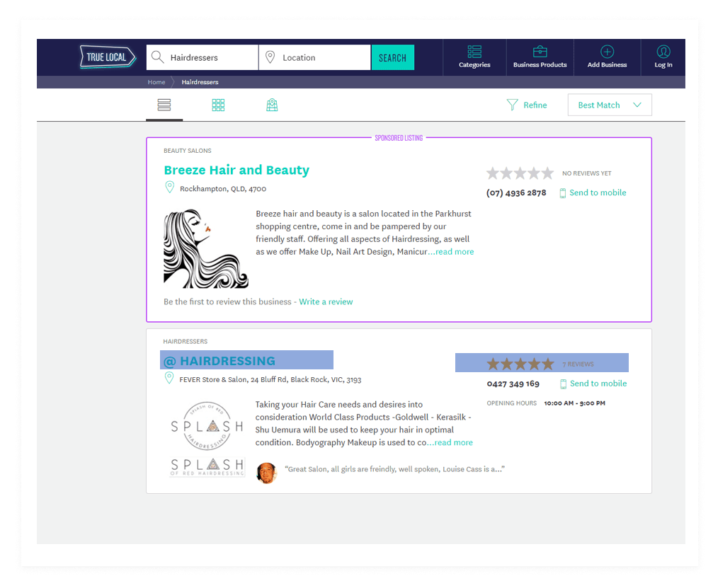The height and width of the screenshot is (588, 713).
Task: Click mobile icon beside Breeze Send to mobile
Action: (x=562, y=193)
